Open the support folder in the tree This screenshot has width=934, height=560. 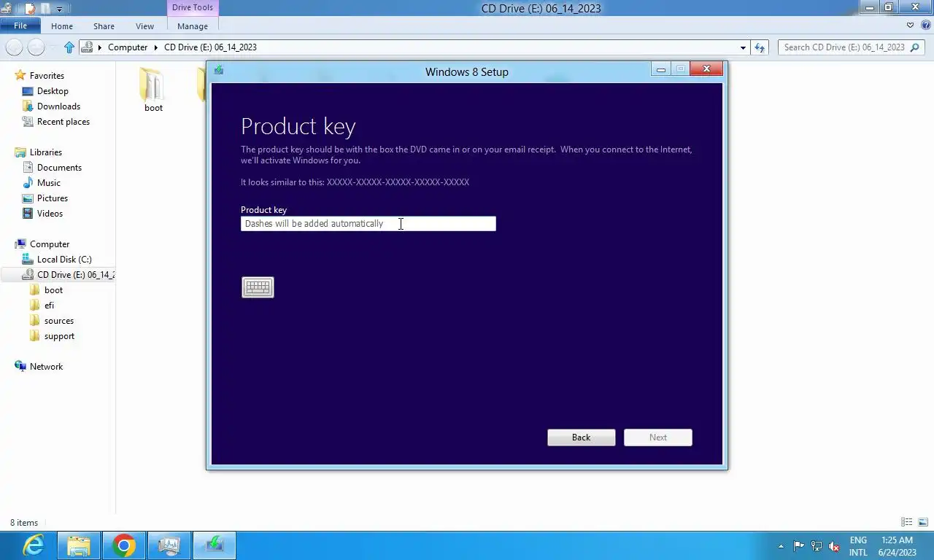click(x=59, y=336)
